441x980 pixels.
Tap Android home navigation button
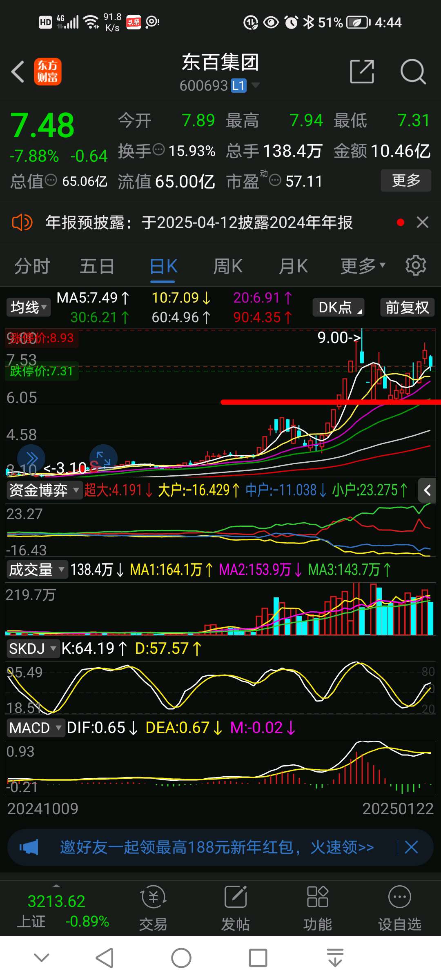coord(181,958)
